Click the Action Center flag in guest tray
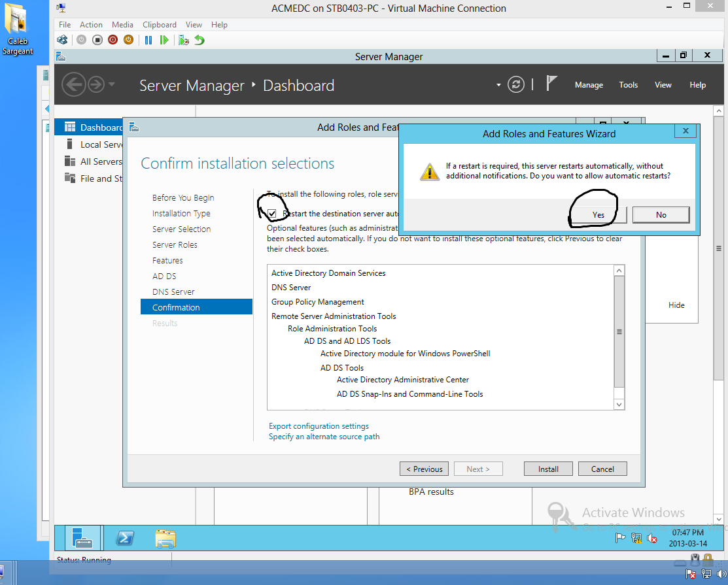The image size is (728, 585). [x=620, y=538]
